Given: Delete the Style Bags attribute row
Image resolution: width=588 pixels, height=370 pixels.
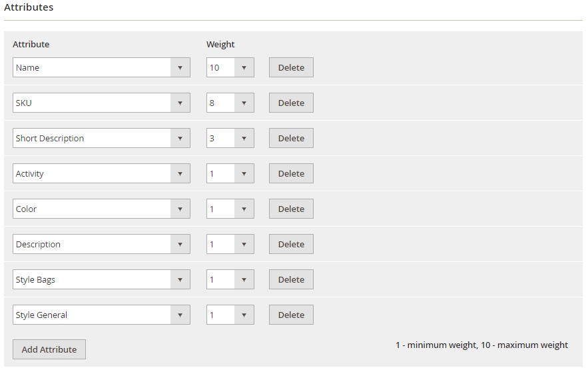Looking at the screenshot, I should click(x=291, y=279).
